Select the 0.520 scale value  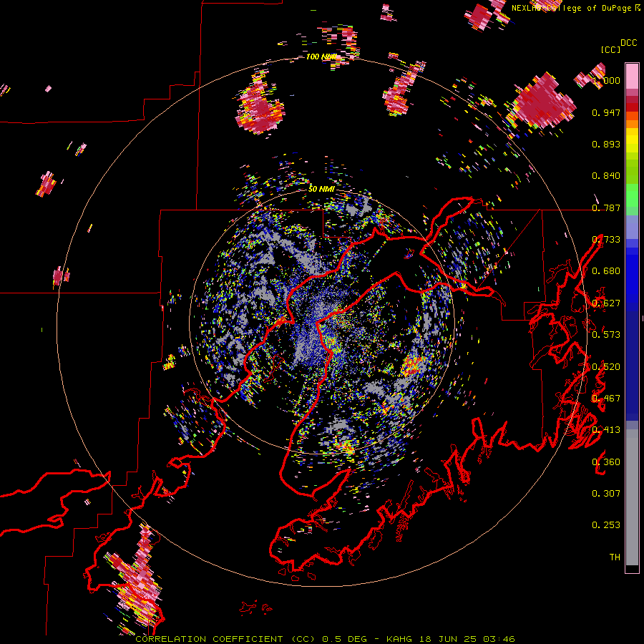click(606, 367)
